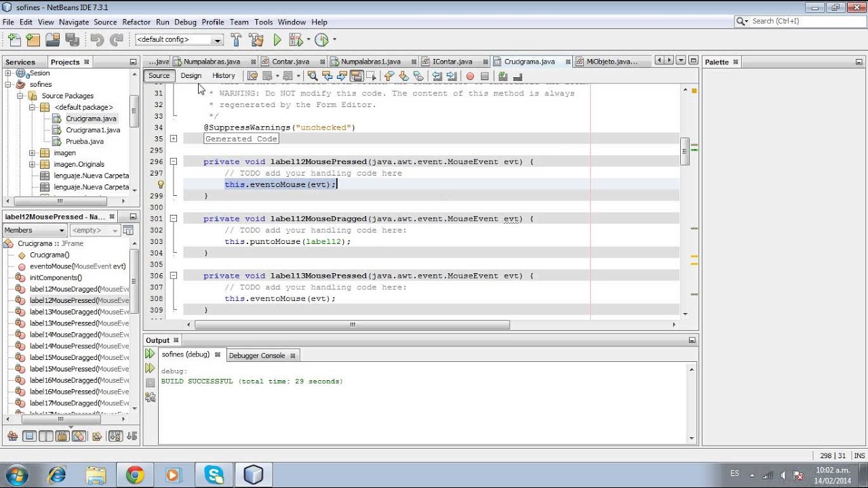Collapse the Source Packages tree node
The height and width of the screenshot is (488, 868).
coord(20,96)
